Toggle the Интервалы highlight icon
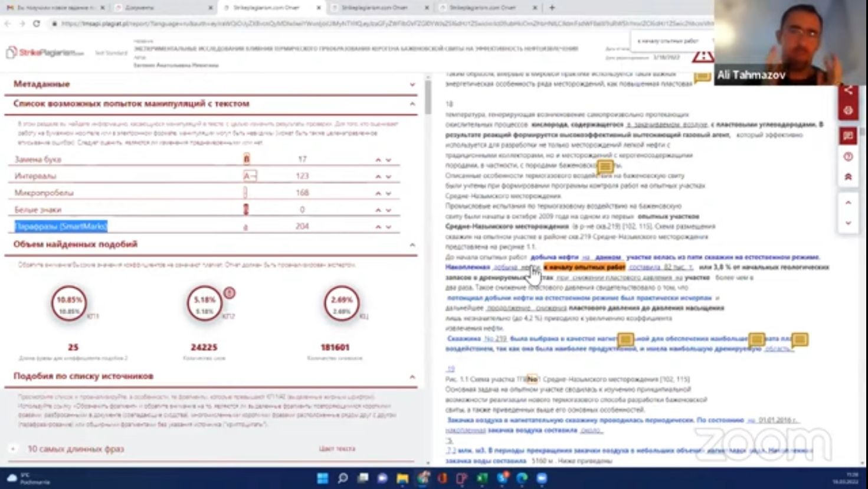Screen dimensions: 868x489 250,176
